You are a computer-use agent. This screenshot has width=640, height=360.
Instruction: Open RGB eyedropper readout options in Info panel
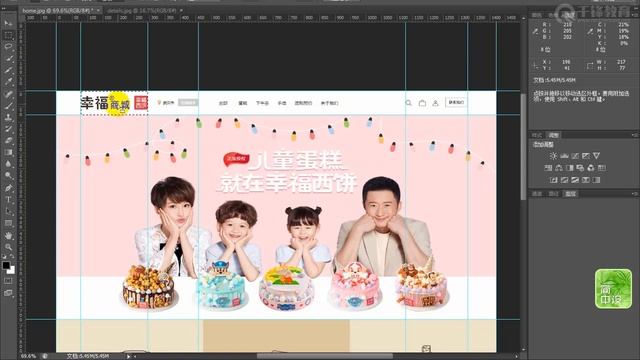click(x=535, y=31)
